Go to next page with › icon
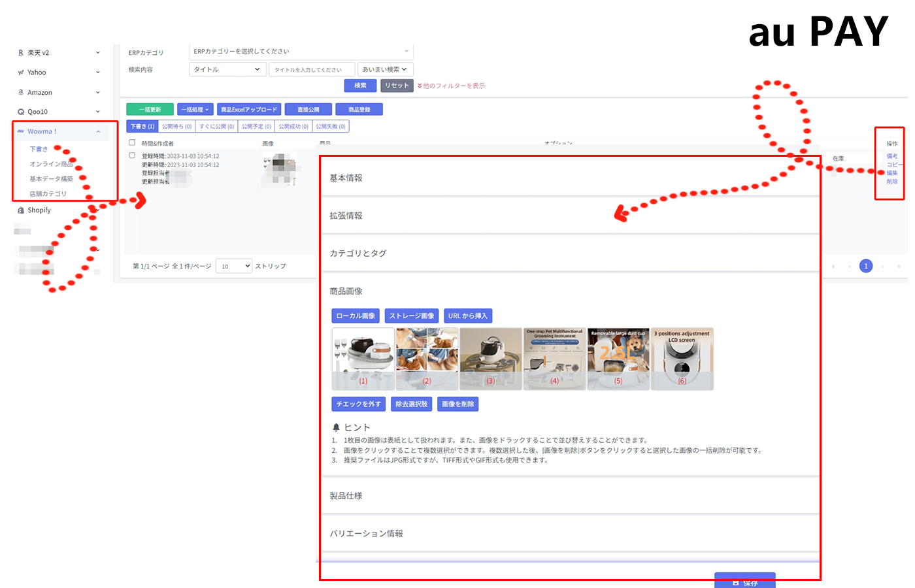Image resolution: width=915 pixels, height=588 pixels. coord(882,267)
